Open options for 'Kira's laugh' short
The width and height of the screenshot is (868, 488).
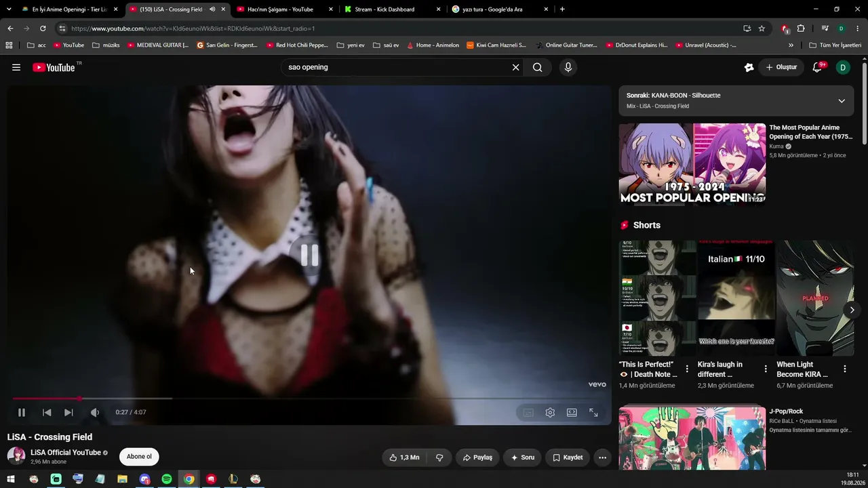pyautogui.click(x=766, y=369)
